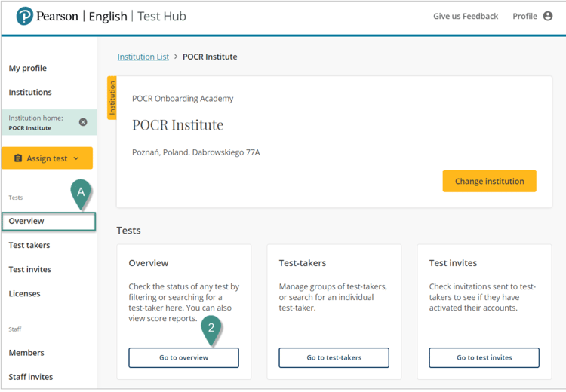
Task: Click the yellow Institution side tab
Action: (x=112, y=98)
